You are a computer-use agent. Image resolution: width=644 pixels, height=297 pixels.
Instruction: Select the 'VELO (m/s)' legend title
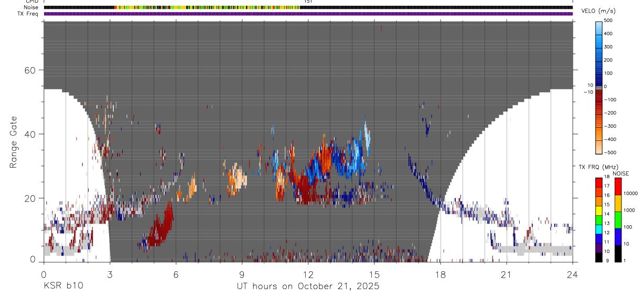pos(599,11)
